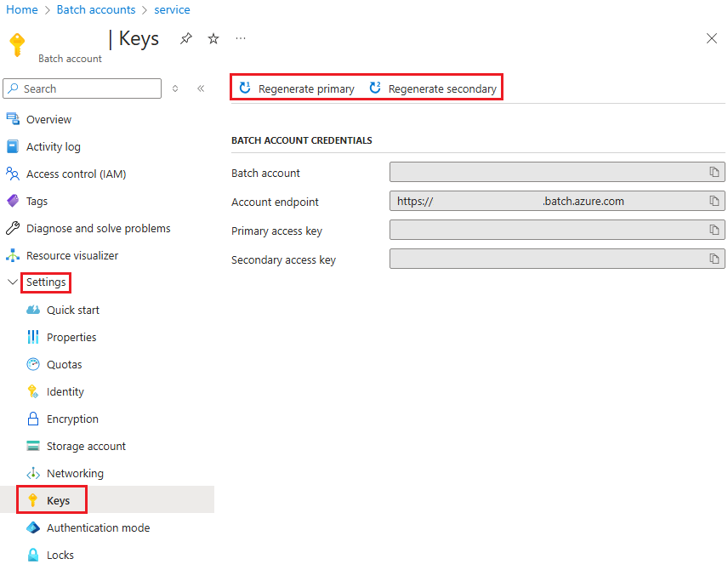Click the Encryption padlock icon

33,419
